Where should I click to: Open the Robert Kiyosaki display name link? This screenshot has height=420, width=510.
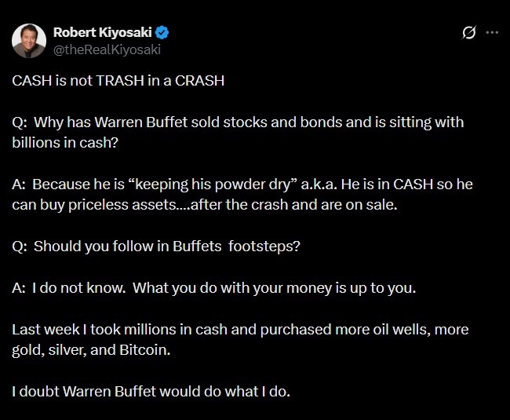click(x=104, y=32)
